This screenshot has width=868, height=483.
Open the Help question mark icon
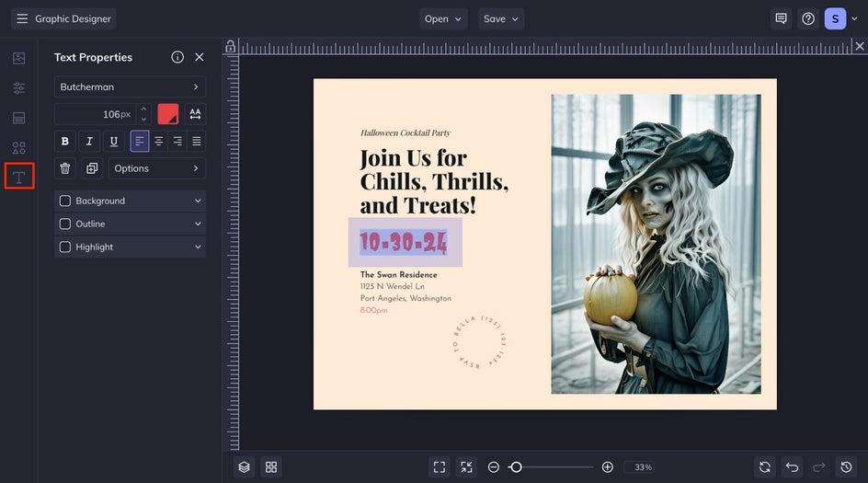click(x=808, y=18)
